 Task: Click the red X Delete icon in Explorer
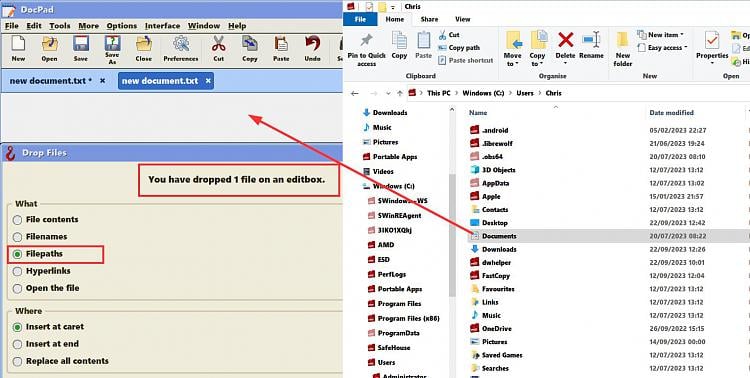tap(565, 40)
